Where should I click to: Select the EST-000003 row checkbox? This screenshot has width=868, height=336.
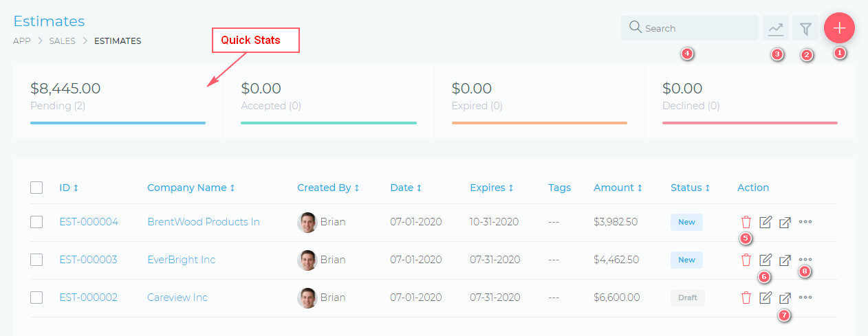36,260
